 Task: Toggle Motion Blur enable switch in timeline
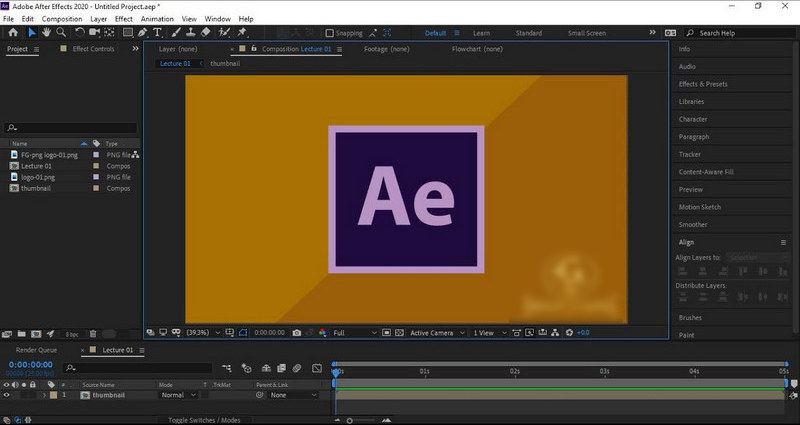[297, 368]
